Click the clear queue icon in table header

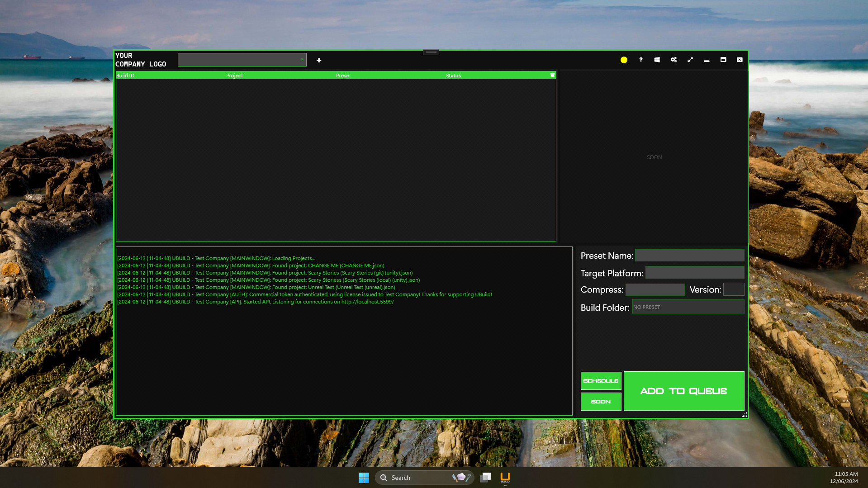(x=552, y=75)
